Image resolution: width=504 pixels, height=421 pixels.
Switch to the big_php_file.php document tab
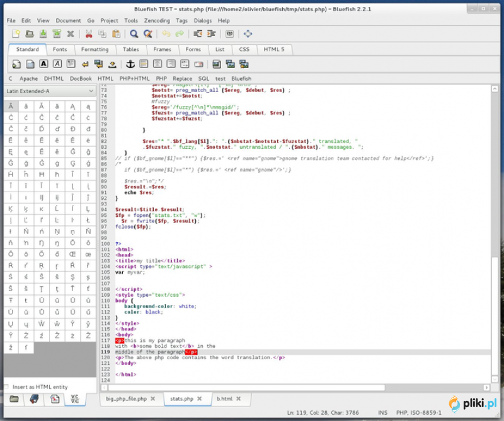(127, 399)
